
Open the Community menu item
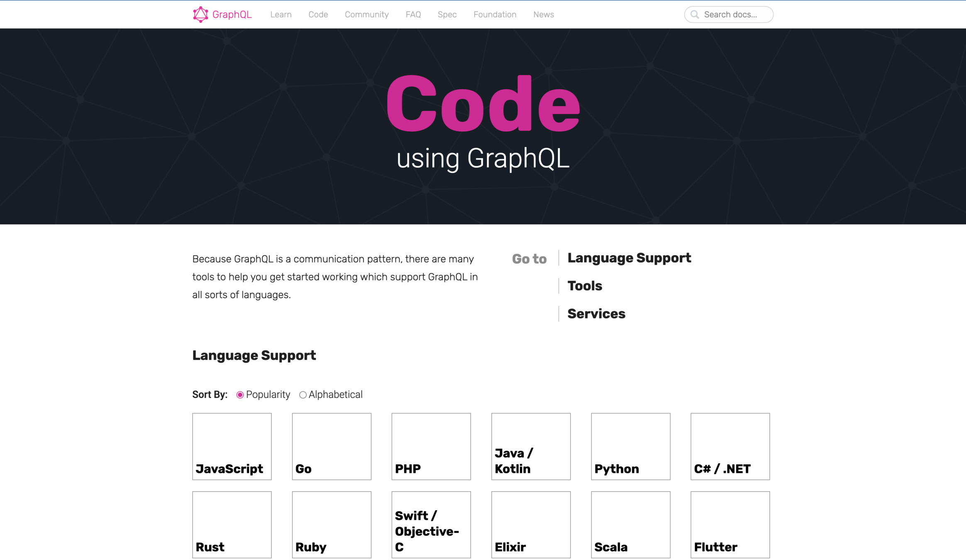[x=366, y=15]
